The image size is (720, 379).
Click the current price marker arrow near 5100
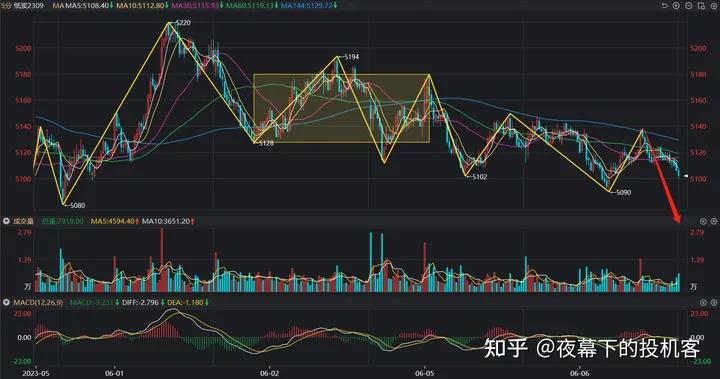[686, 176]
